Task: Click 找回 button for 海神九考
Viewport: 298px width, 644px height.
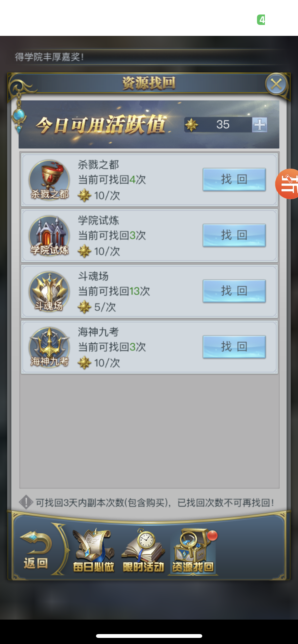Action: [x=234, y=347]
